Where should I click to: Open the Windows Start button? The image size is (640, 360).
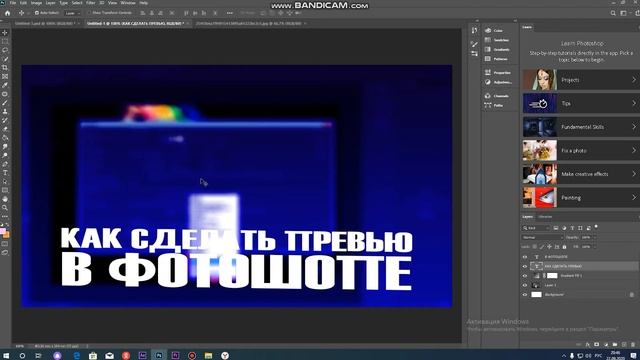(6, 356)
